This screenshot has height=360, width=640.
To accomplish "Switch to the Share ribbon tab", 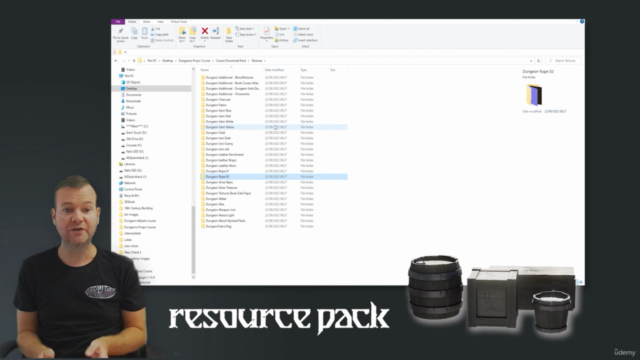I will (x=146, y=22).
